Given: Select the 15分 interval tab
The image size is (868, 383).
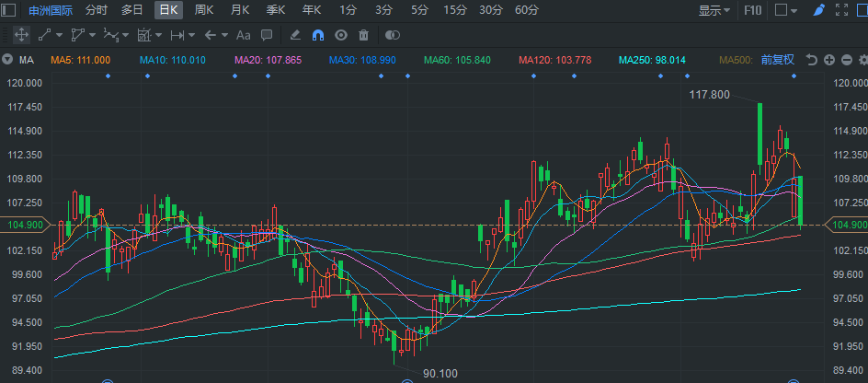Looking at the screenshot, I should click(x=454, y=9).
